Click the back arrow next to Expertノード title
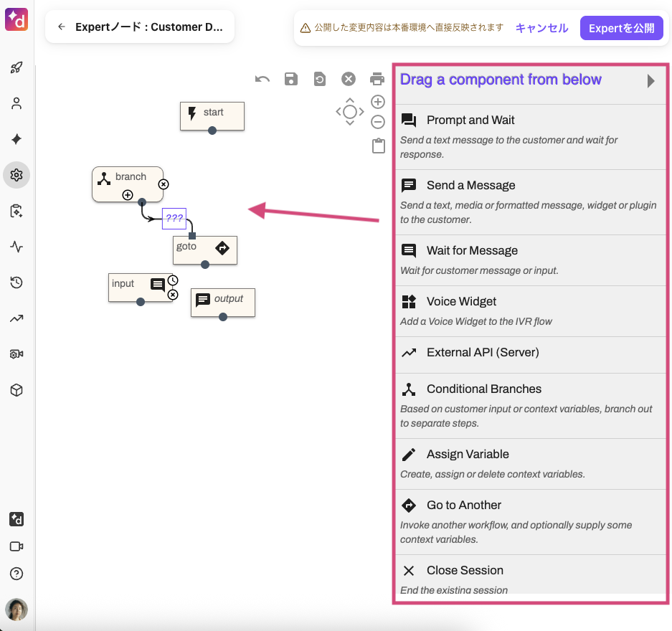Screen dimensions: 672x631 click(62, 26)
